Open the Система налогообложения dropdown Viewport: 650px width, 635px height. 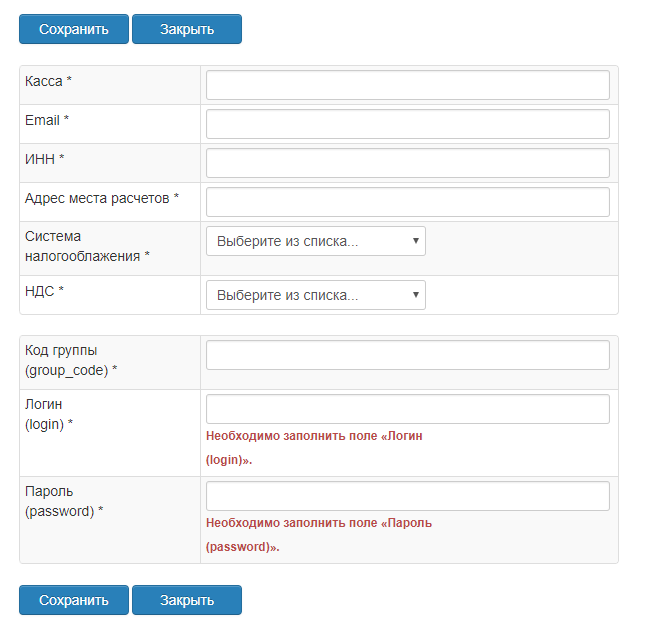[x=315, y=241]
